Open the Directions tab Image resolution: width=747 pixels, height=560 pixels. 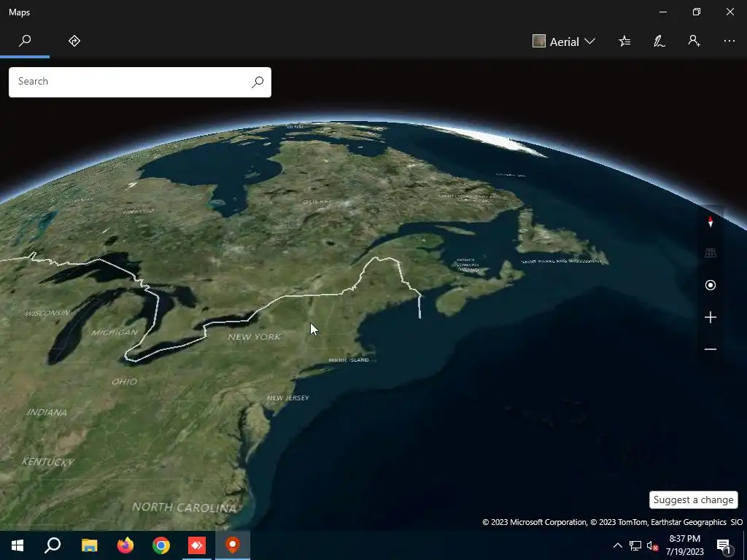click(74, 41)
